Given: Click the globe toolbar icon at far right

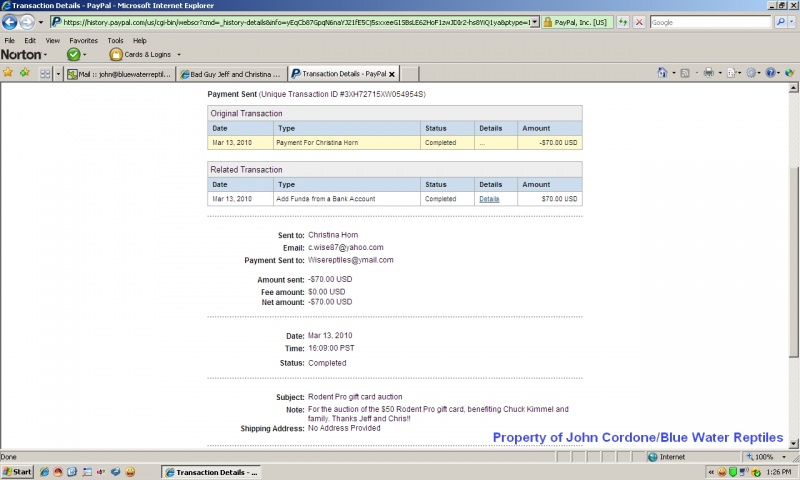Looking at the screenshot, I should pos(790,73).
